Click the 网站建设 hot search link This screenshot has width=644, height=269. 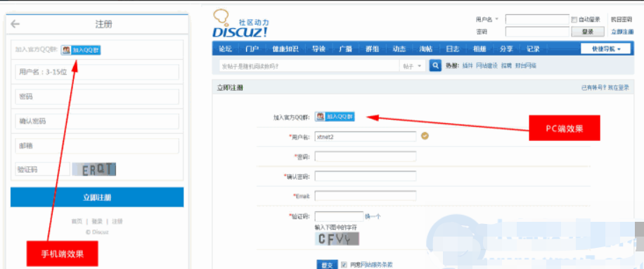tap(487, 65)
